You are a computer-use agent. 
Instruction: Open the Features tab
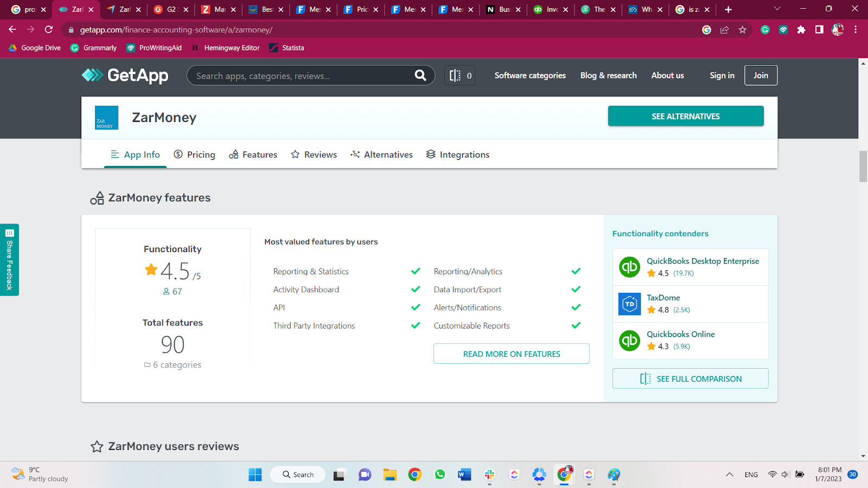point(253,155)
